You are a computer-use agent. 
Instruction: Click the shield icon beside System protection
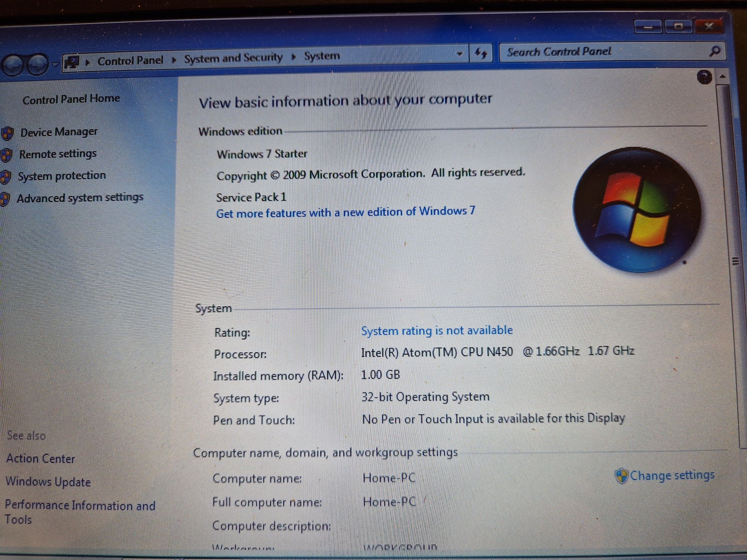click(x=5, y=177)
